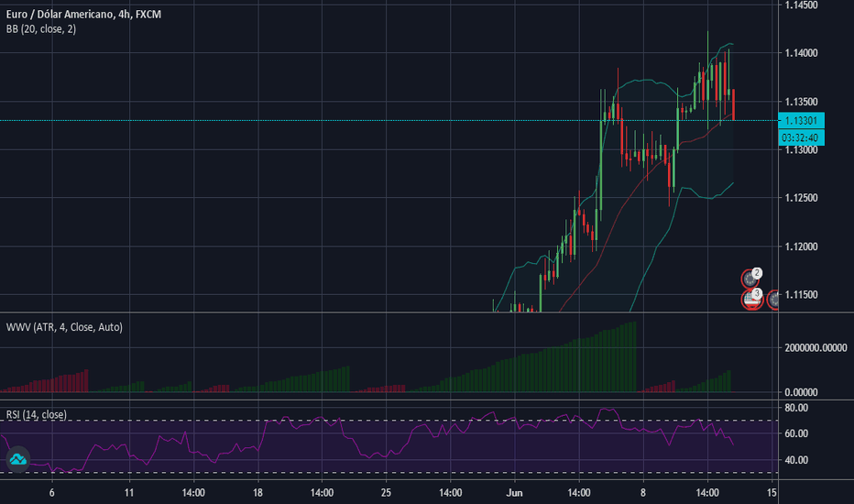Click the 0.00000 WWV scale value
Viewport: 854px width, 504px height.
801,392
